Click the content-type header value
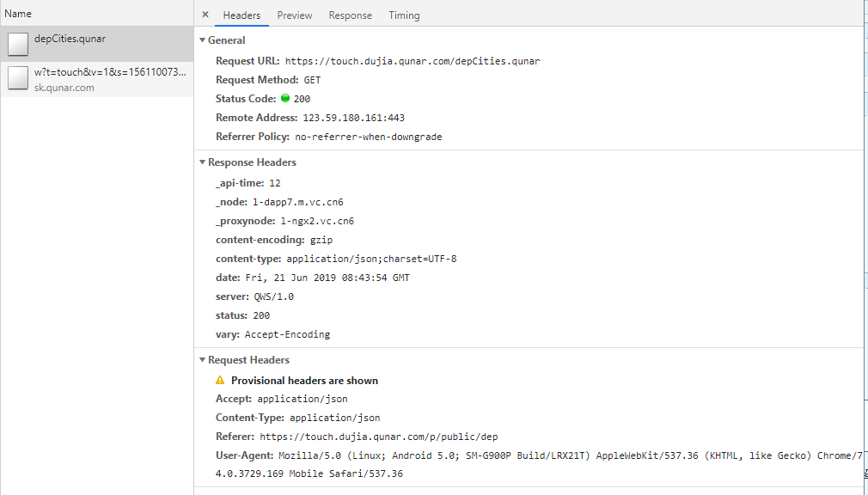The height and width of the screenshot is (495, 868). (371, 259)
